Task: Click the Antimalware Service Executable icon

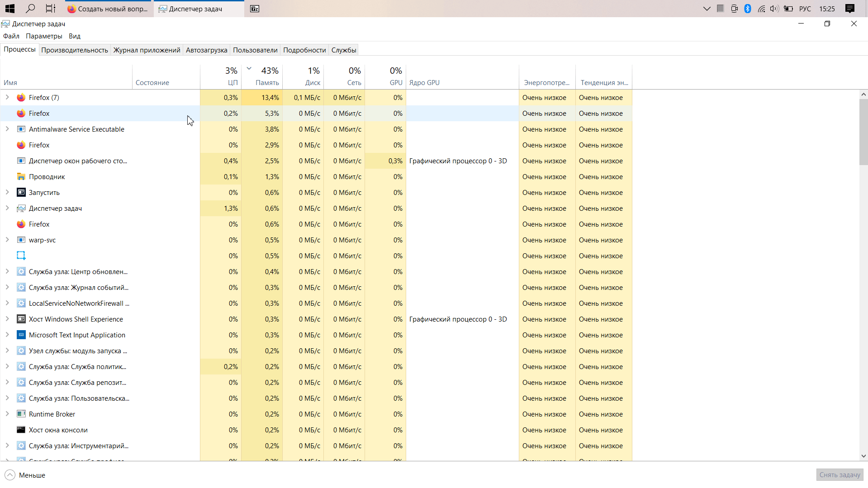Action: click(x=21, y=129)
